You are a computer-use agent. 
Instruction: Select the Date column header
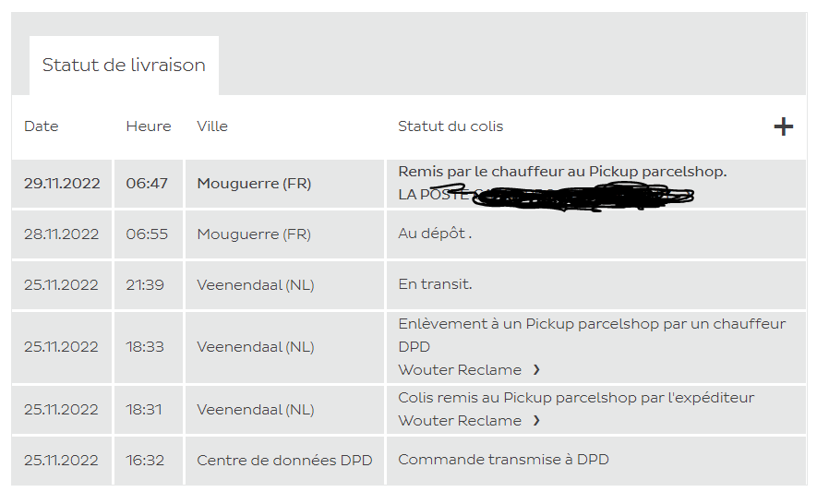coord(42,126)
